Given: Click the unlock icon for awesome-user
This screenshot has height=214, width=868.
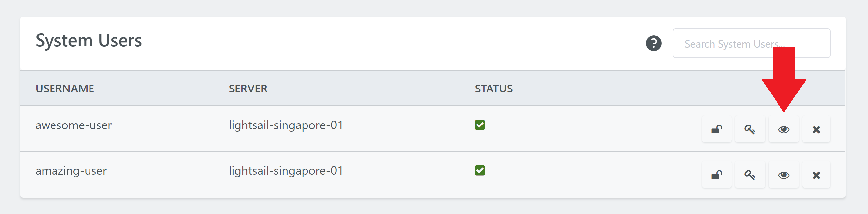Looking at the screenshot, I should click(716, 129).
